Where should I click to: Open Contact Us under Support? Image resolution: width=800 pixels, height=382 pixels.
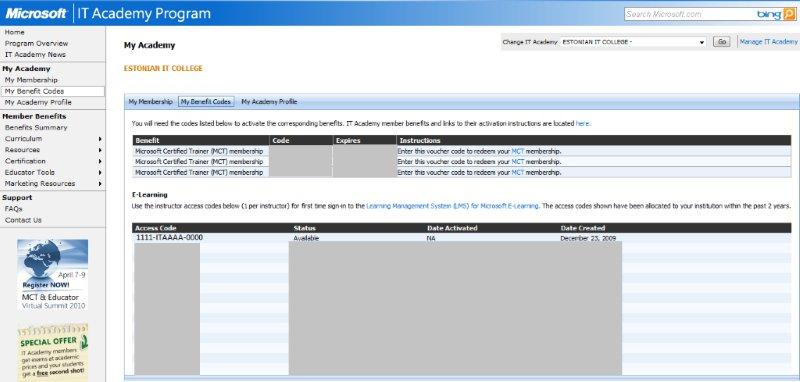[x=23, y=220]
